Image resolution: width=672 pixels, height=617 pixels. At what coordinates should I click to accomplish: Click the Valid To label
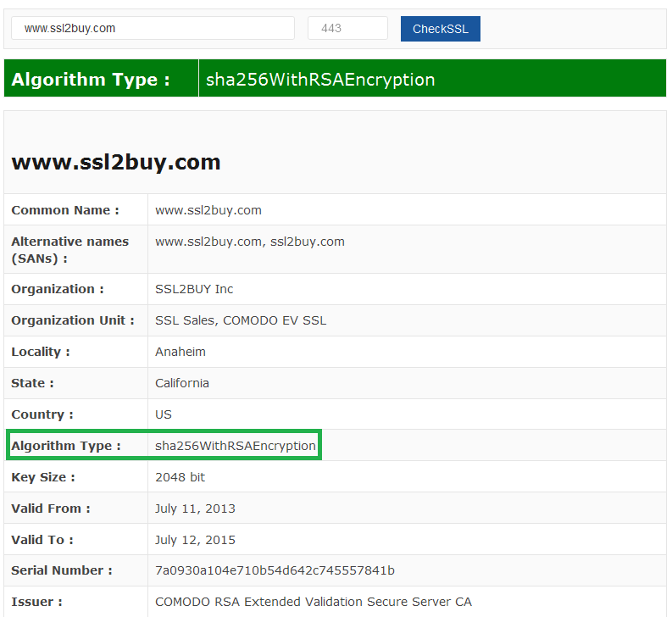[x=42, y=539]
